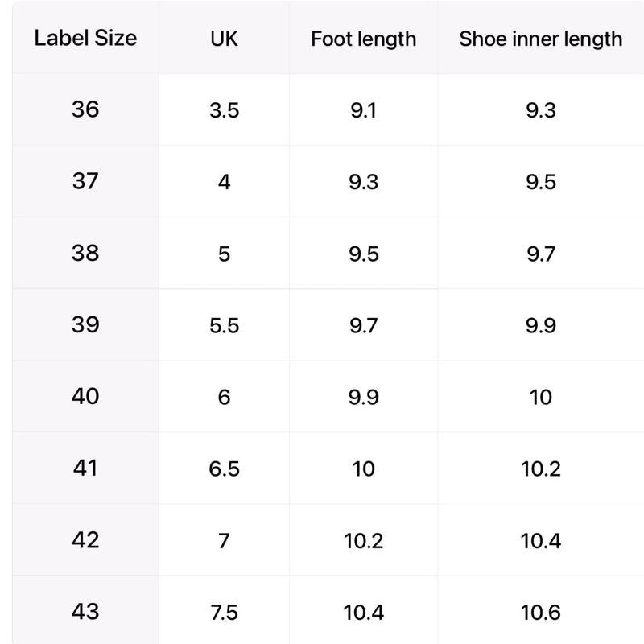Select label size 37 cell
644x644 pixels.
click(x=85, y=181)
